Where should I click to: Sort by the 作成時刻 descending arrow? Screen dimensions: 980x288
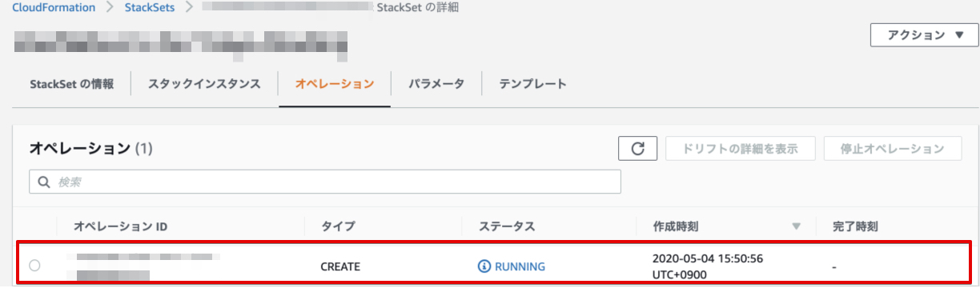[796, 226]
